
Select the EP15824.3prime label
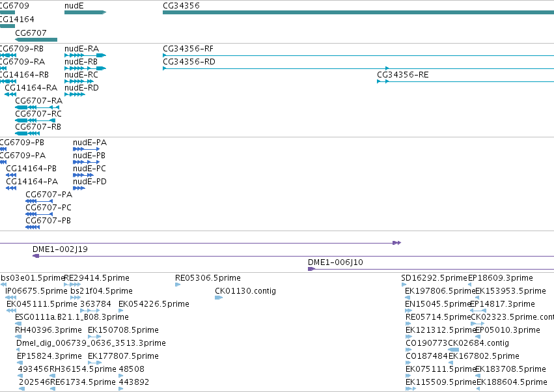[x=49, y=356]
